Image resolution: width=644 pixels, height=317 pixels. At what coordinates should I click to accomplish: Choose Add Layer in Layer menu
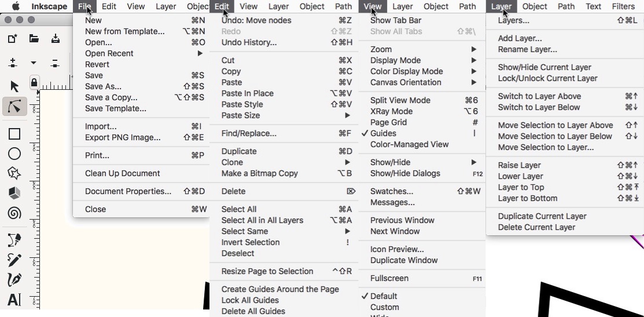(565, 38)
